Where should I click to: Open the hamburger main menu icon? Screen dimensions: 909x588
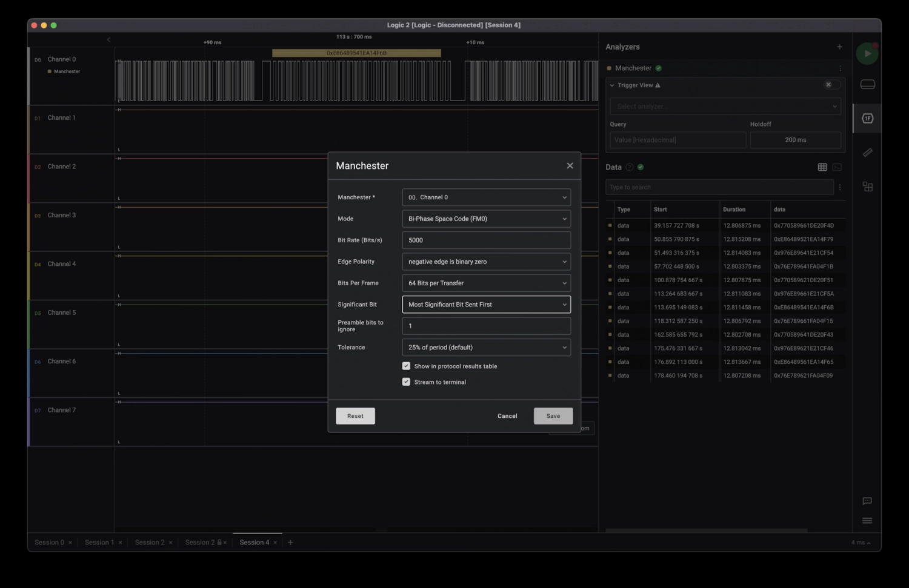tap(867, 521)
